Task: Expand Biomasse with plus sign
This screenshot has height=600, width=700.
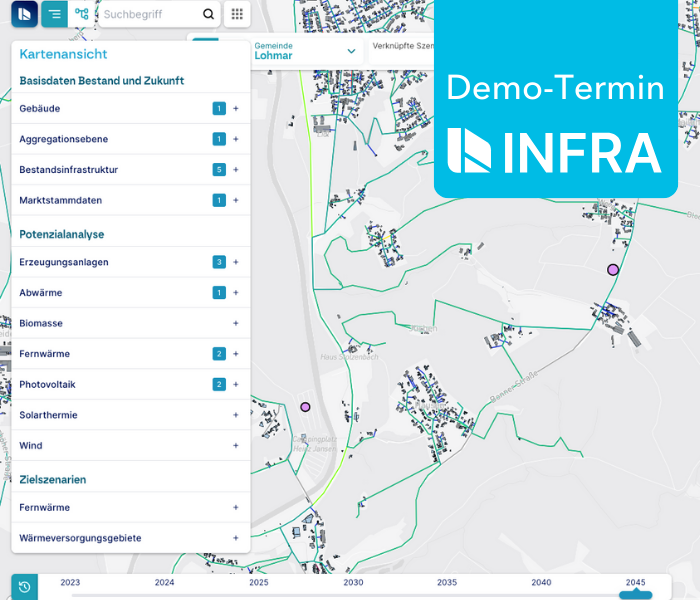Action: [236, 323]
